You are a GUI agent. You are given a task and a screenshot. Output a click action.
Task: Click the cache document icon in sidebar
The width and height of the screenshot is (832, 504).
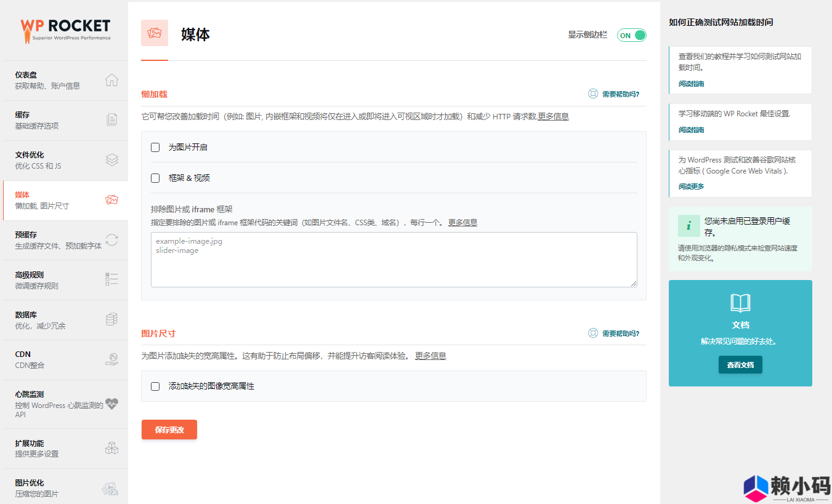[111, 119]
